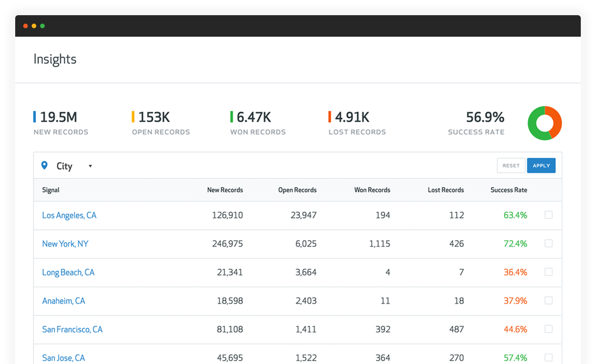This screenshot has width=596, height=364.
Task: Enable the Anaheim, CA row checkbox
Action: click(x=548, y=300)
